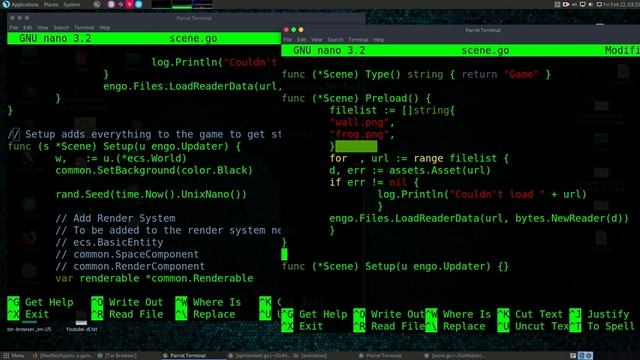
Task: Click '// common.SpaceComponent' comment line
Action: point(127,254)
